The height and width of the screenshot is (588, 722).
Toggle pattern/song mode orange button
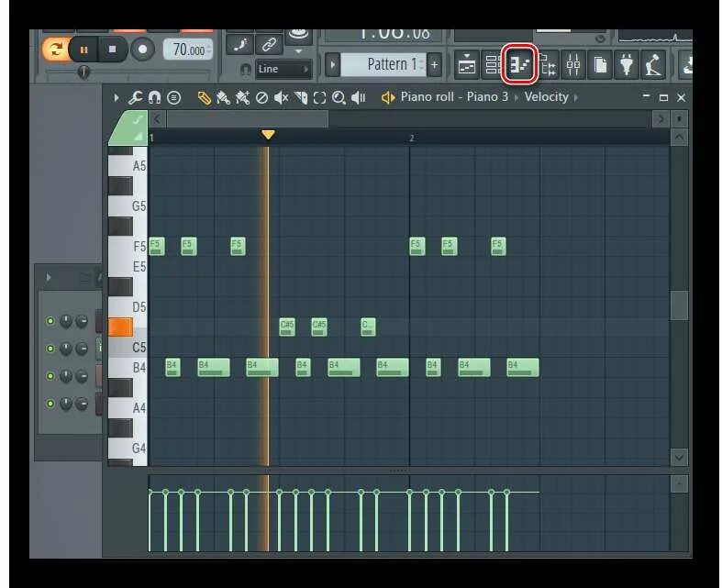55,49
